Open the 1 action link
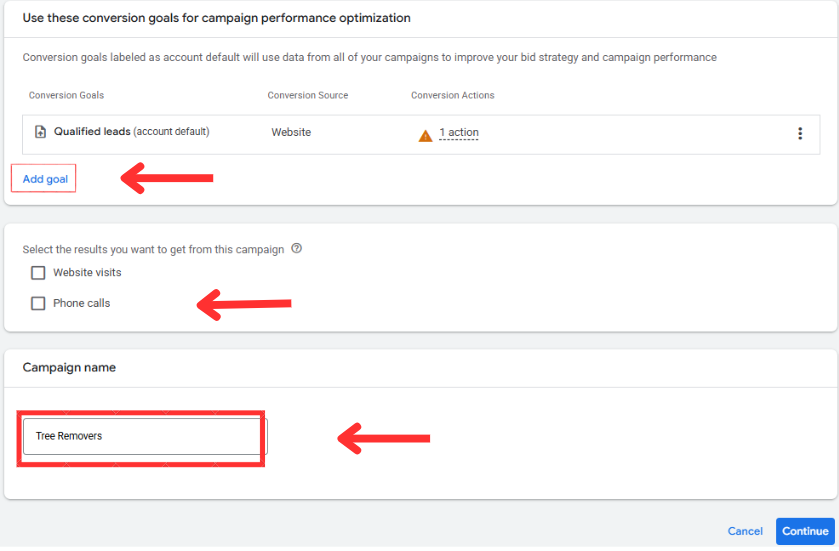The height and width of the screenshot is (551, 839). point(459,133)
